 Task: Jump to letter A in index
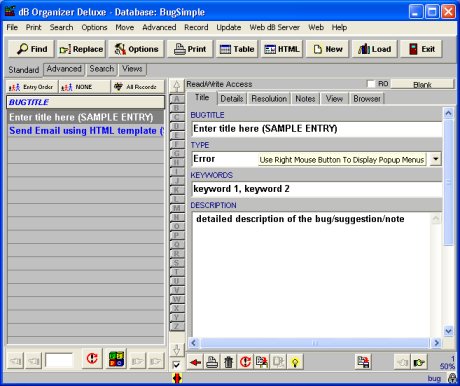(177, 99)
